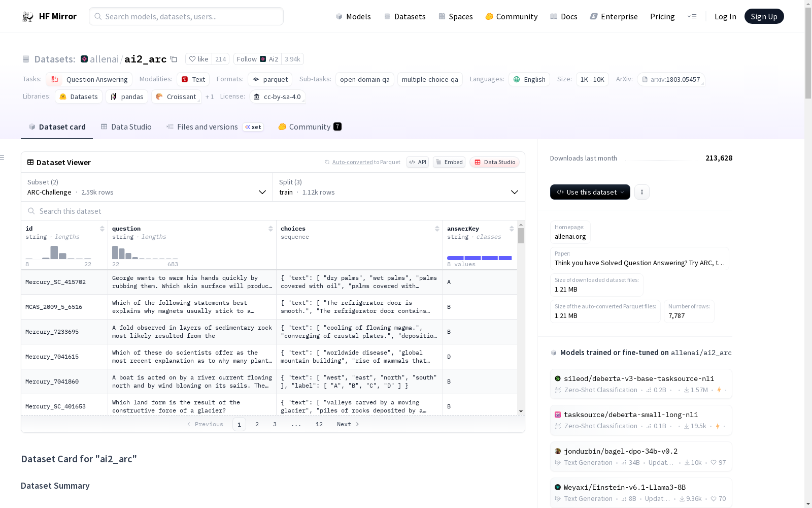812x508 pixels.
Task: Click the left sidebar collapse icon
Action: [3, 157]
